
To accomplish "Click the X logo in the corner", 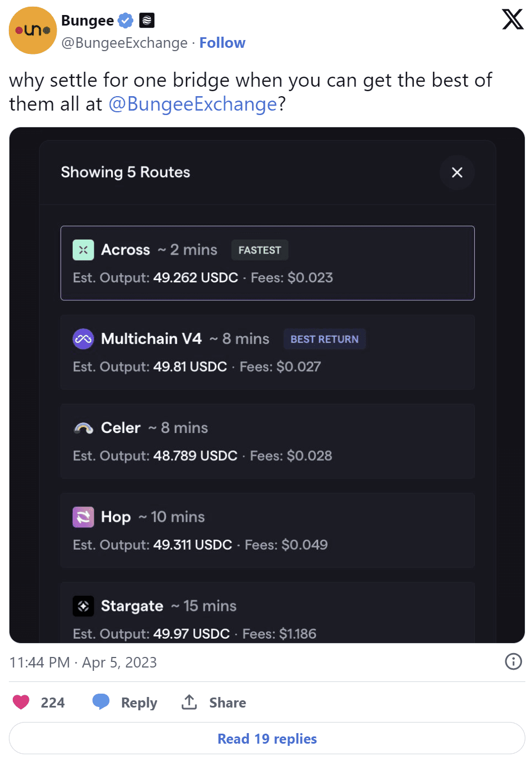I will (x=512, y=19).
